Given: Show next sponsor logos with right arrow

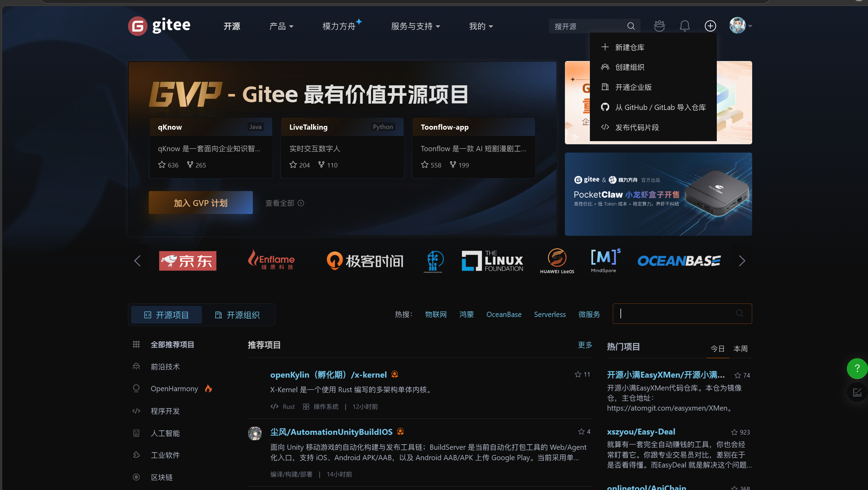Looking at the screenshot, I should click(x=742, y=261).
